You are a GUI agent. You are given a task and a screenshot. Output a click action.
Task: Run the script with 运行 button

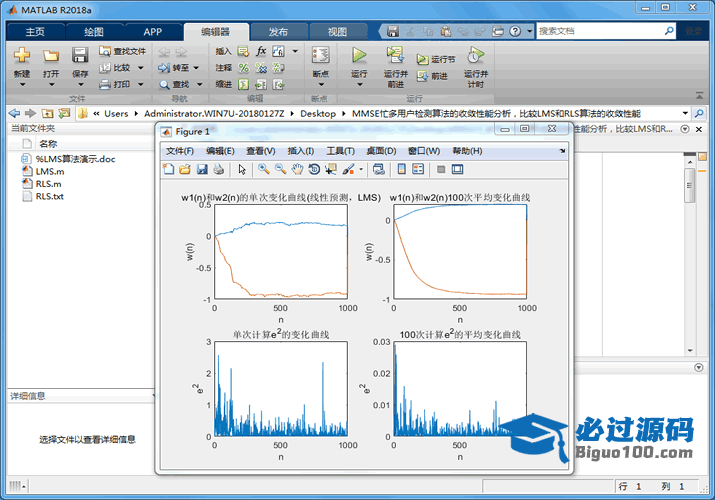359,66
